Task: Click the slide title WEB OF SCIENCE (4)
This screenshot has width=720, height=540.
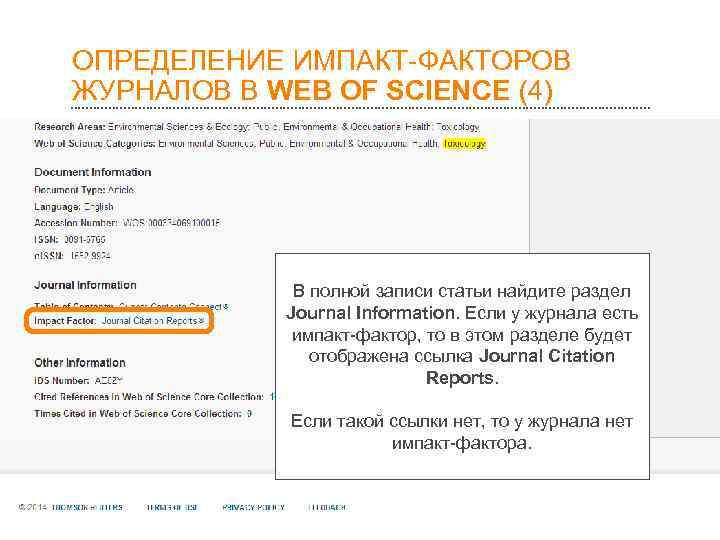Action: 410,90
